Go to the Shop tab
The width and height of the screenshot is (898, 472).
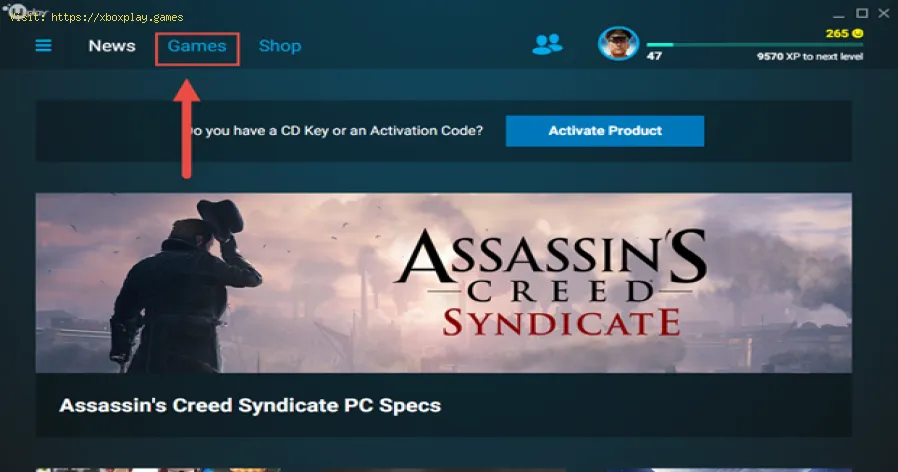(279, 46)
